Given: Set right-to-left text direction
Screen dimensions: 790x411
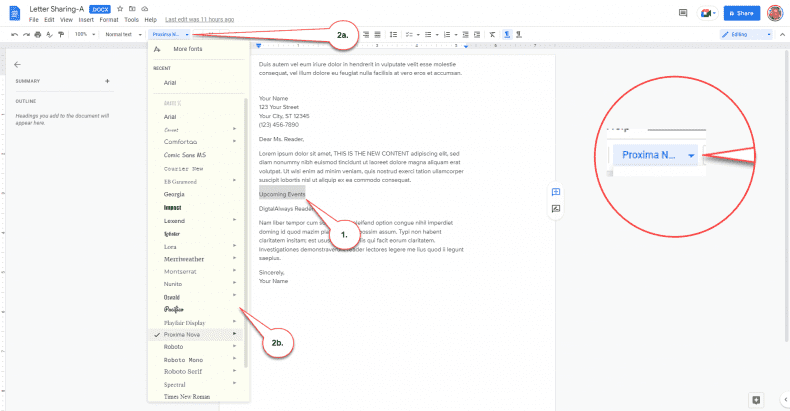Looking at the screenshot, I should click(519, 34).
